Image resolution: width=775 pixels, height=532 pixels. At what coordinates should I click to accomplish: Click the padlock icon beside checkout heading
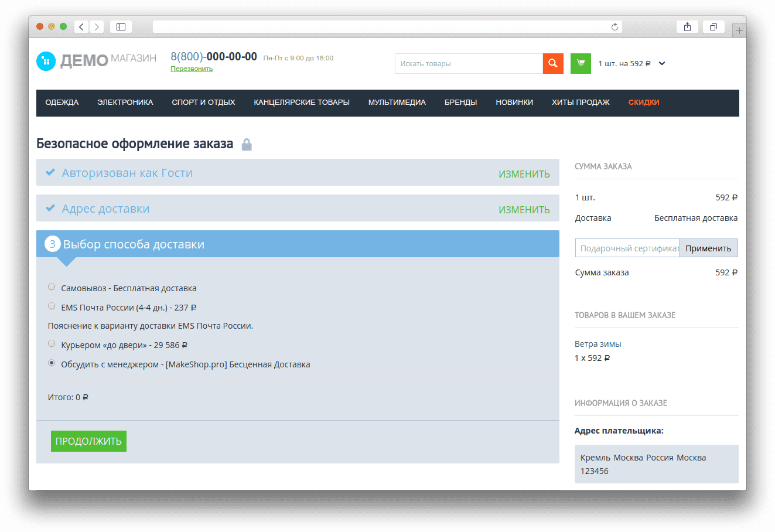[x=247, y=144]
